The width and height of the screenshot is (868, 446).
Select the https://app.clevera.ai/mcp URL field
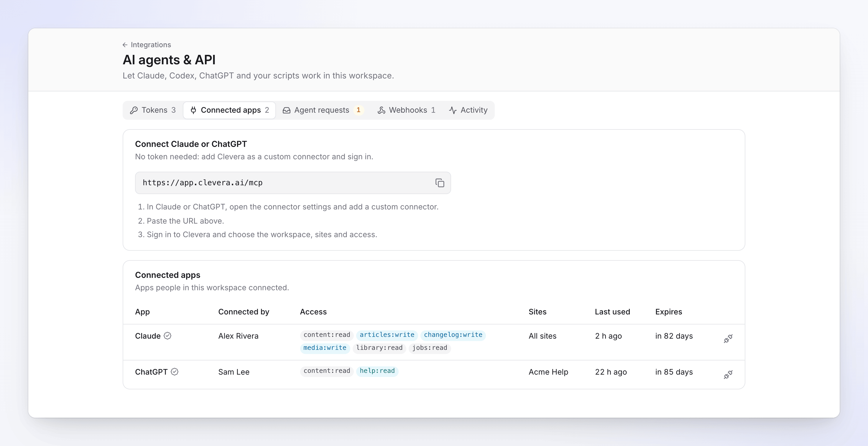293,183
